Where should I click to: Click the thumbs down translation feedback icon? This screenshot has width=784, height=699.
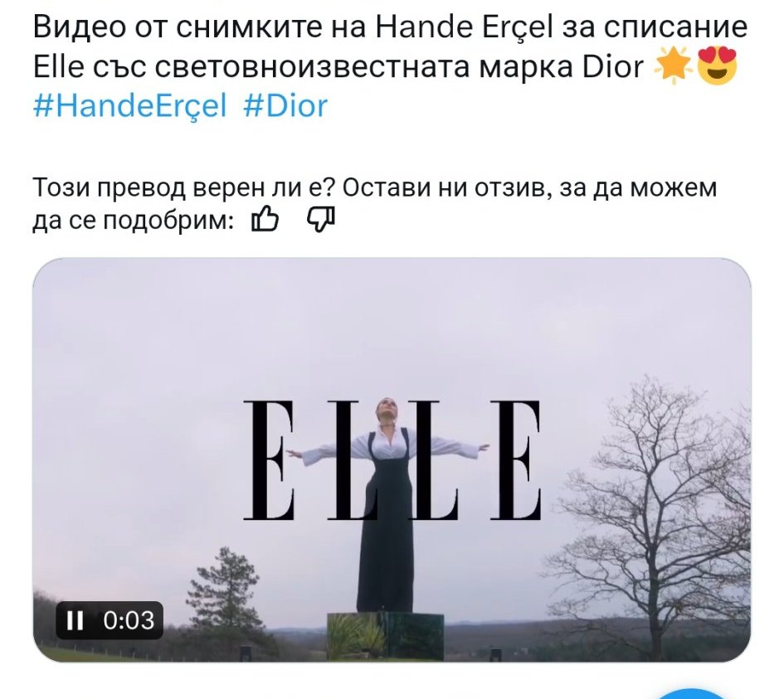click(x=320, y=220)
